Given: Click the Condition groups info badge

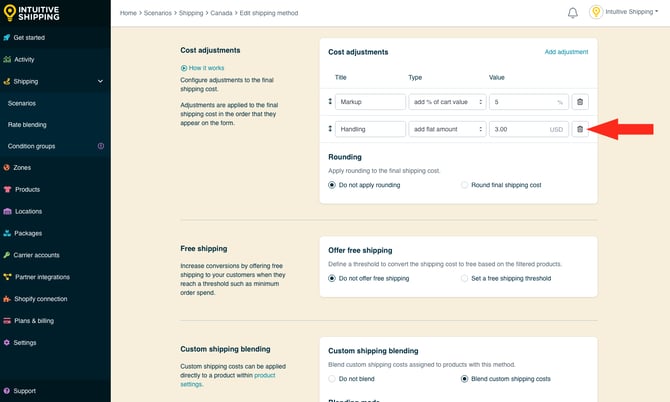Looking at the screenshot, I should click(x=101, y=146).
